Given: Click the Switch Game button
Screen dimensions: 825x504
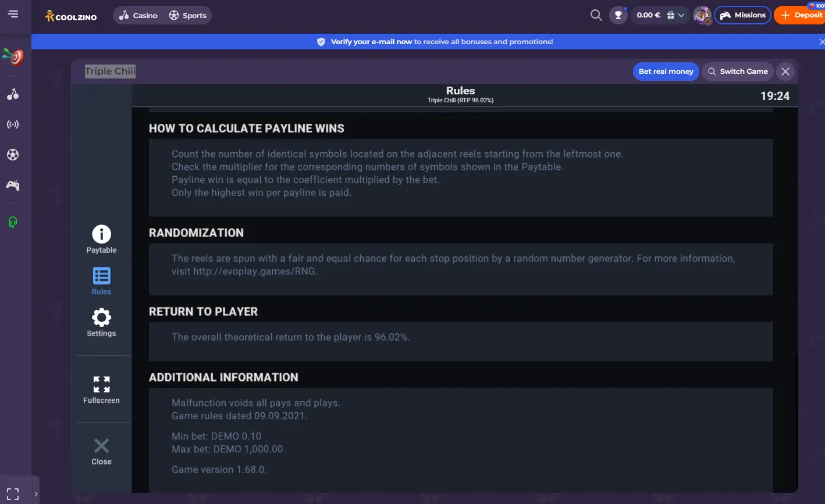Looking at the screenshot, I should pyautogui.click(x=738, y=72).
